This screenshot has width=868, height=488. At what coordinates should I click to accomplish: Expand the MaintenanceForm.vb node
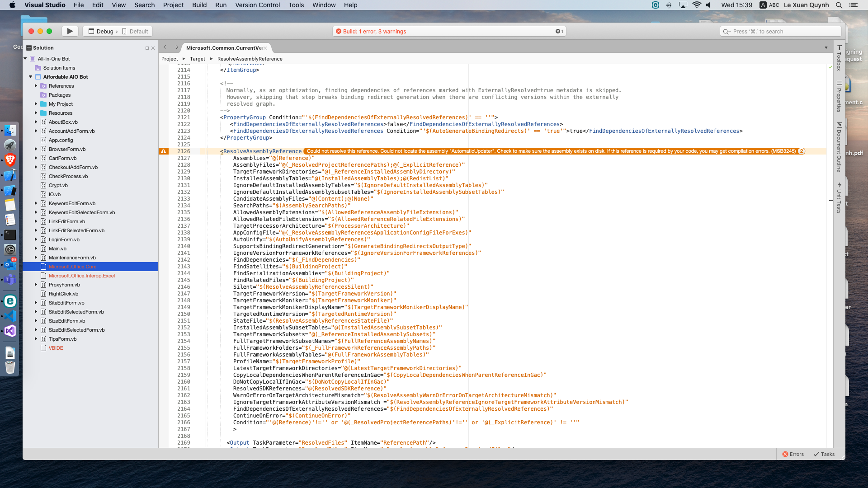point(36,258)
